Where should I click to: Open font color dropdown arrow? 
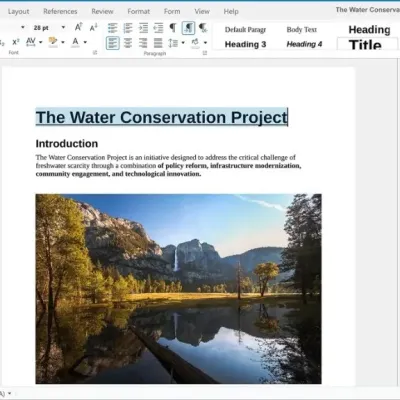[x=85, y=42]
